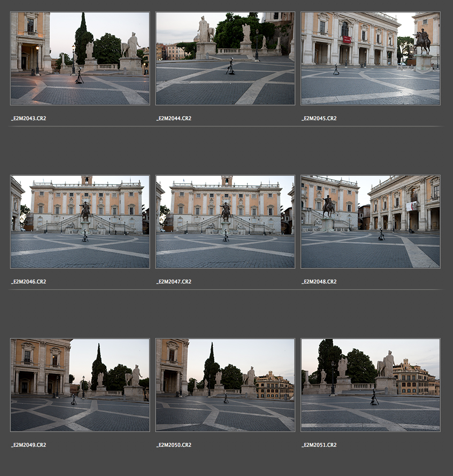Highlight the _E2M2051.CR2 image thumbnail
Screen dimensions: 453x476
click(371, 385)
